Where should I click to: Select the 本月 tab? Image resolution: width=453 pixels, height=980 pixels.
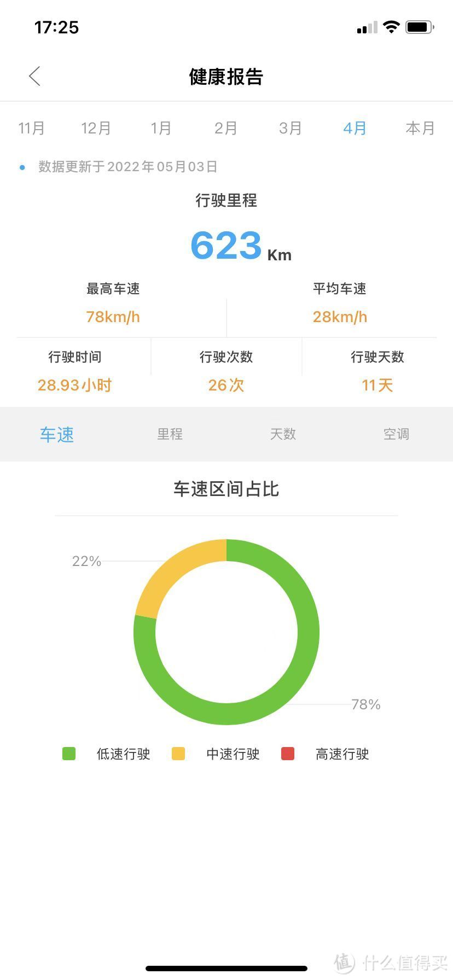[x=420, y=129]
